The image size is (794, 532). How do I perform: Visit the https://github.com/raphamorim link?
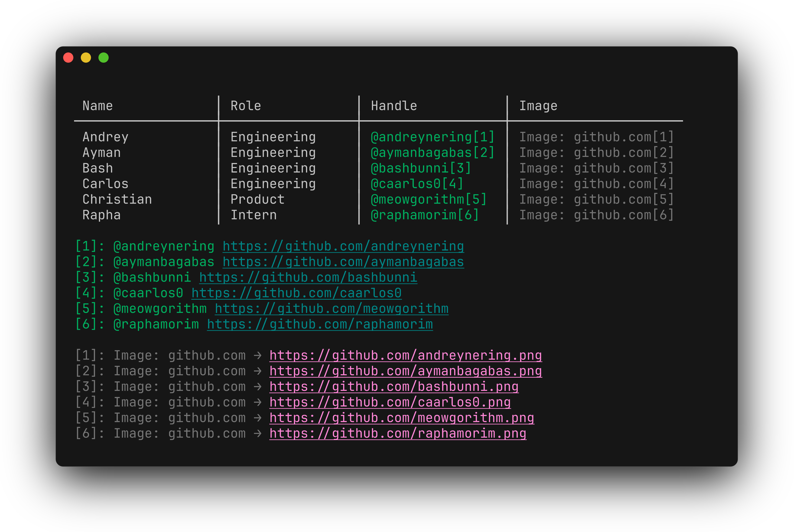pyautogui.click(x=320, y=324)
